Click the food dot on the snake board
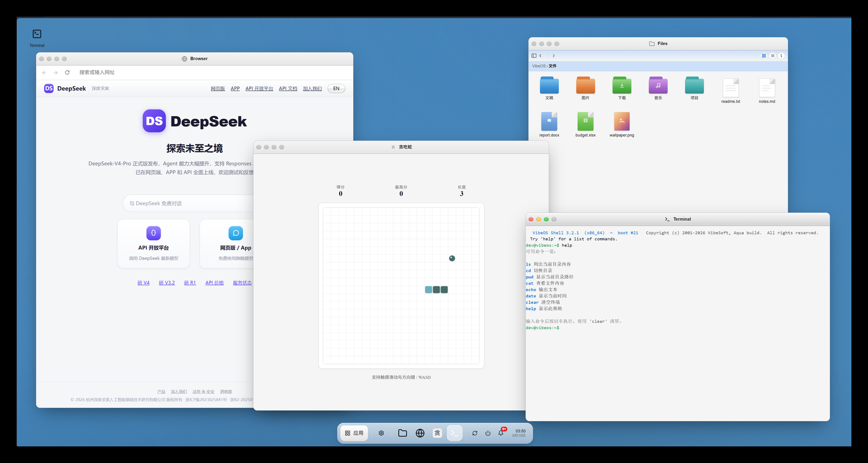Image resolution: width=868 pixels, height=463 pixels. point(452,258)
